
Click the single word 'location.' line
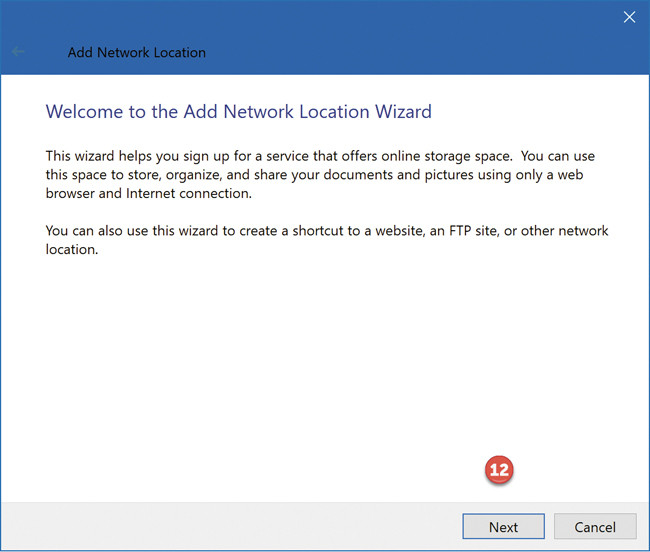click(x=72, y=249)
